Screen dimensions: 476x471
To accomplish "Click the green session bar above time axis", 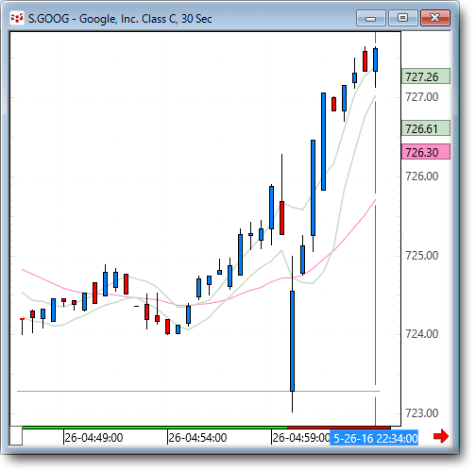I will pyautogui.click(x=155, y=428).
